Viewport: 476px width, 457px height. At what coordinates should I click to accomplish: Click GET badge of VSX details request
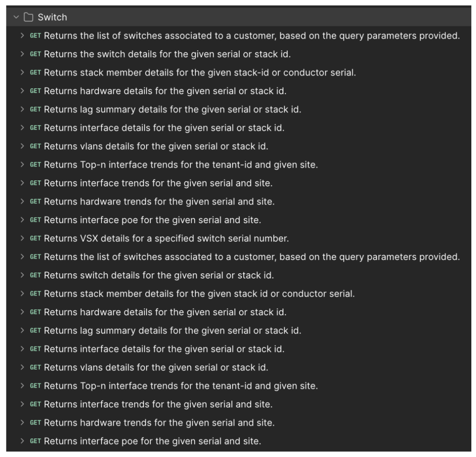tap(35, 239)
